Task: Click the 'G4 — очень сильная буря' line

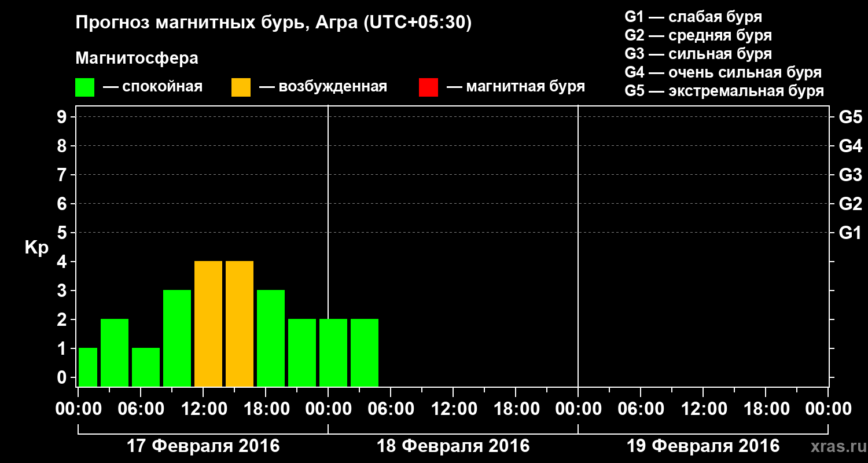Action: [723, 72]
